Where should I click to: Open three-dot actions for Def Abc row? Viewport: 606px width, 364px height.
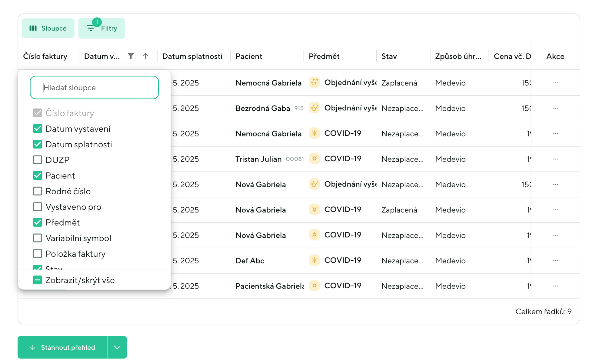click(x=555, y=261)
